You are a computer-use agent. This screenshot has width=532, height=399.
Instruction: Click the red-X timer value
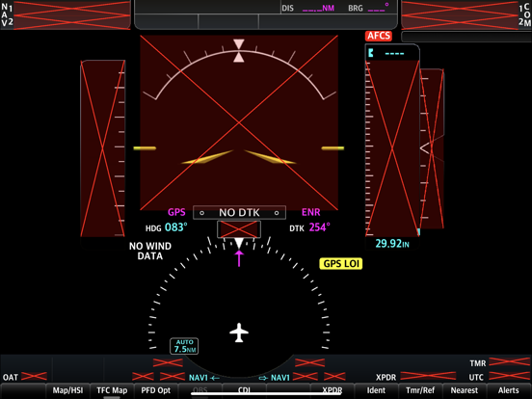[x=509, y=361]
